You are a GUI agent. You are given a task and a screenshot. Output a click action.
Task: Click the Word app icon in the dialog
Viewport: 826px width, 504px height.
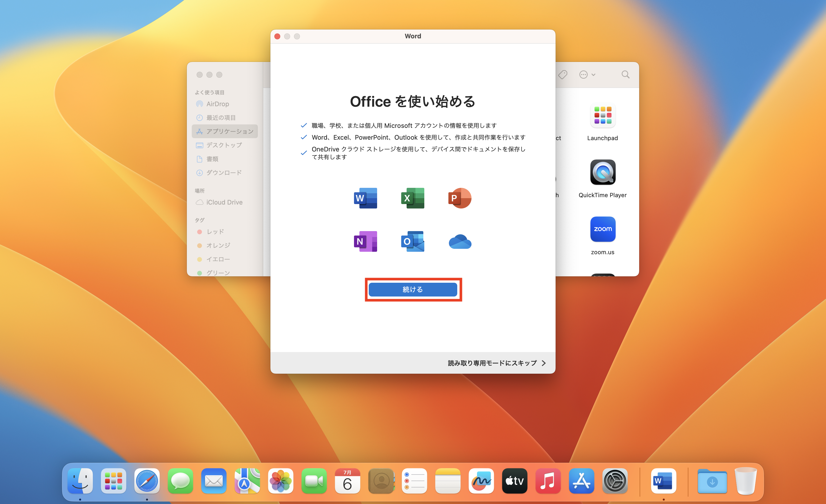point(365,198)
